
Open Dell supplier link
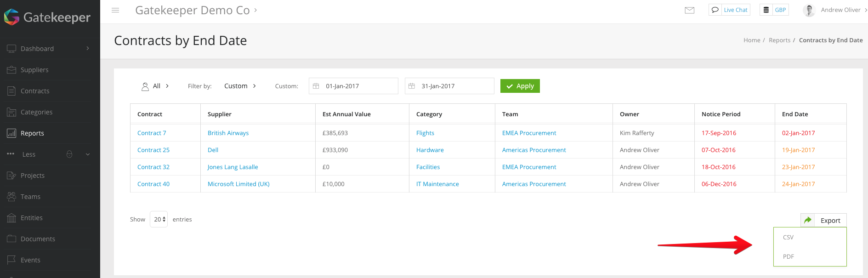[213, 150]
